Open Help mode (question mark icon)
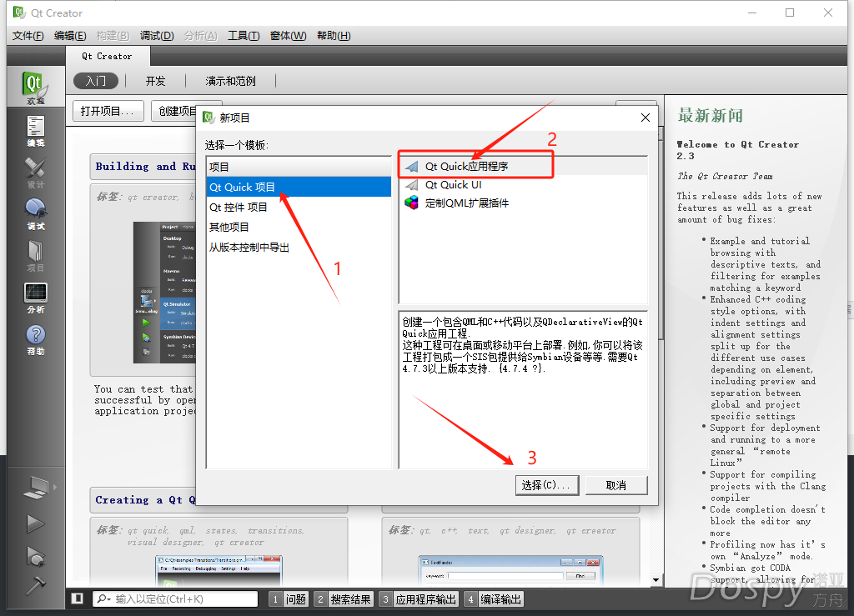 point(35,340)
